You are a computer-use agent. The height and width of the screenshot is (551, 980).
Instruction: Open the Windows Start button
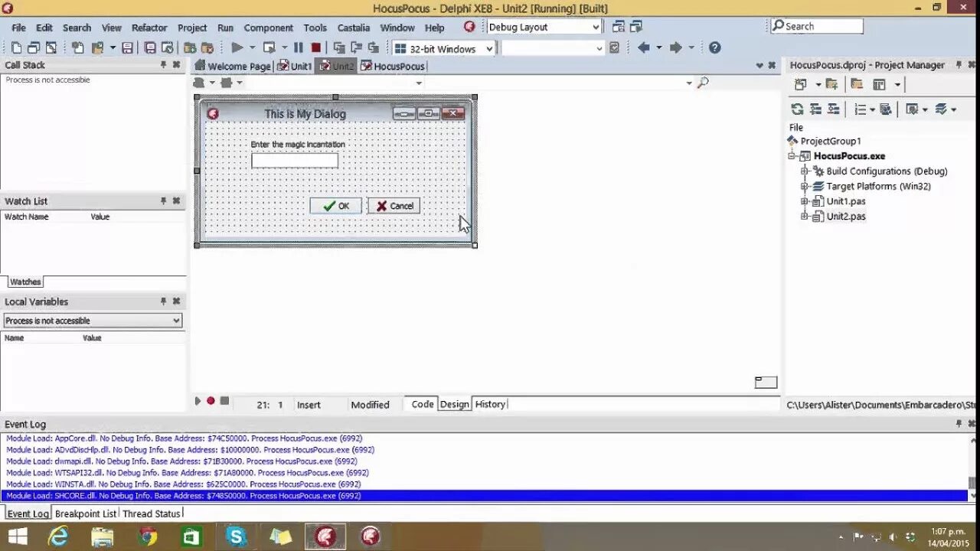tap(17, 536)
